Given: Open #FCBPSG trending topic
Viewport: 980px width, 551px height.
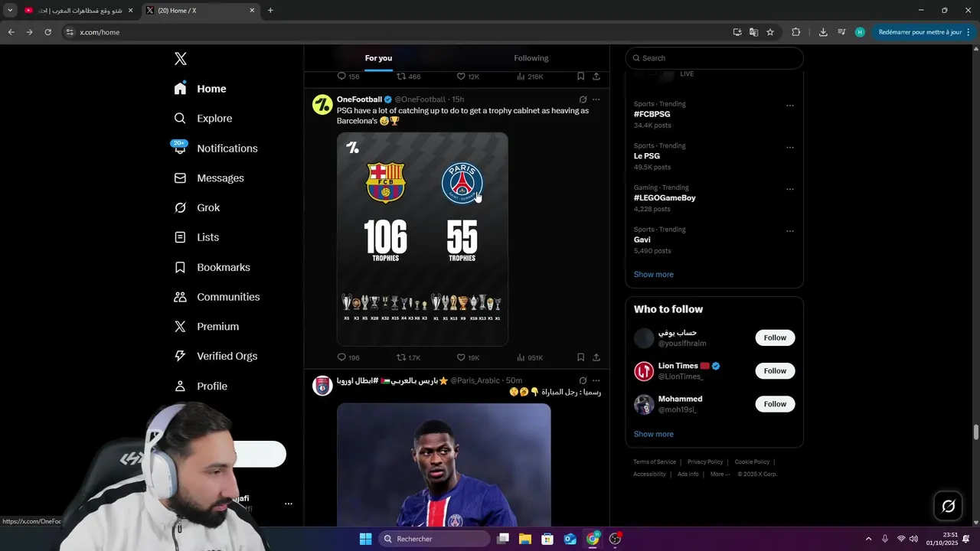Looking at the screenshot, I should pyautogui.click(x=652, y=114).
